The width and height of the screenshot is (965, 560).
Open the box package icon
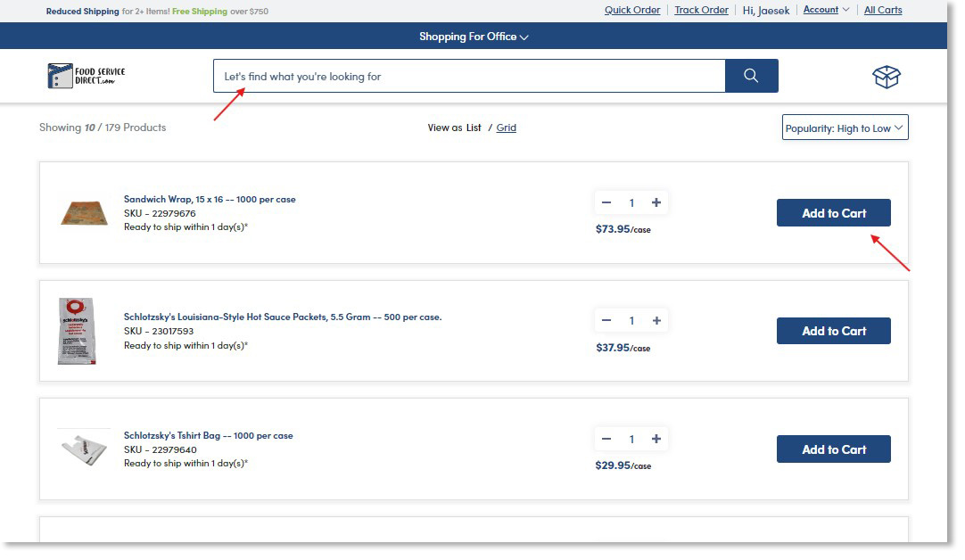point(887,77)
